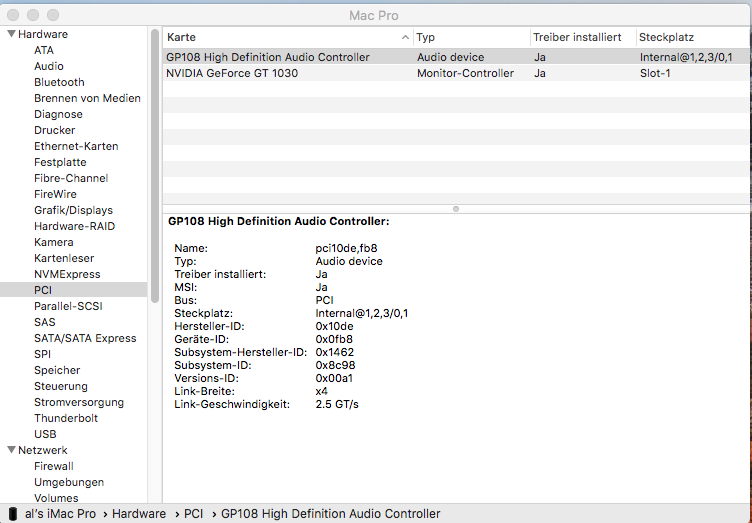
Task: Select NVMExpress in the sidebar
Action: click(x=67, y=274)
